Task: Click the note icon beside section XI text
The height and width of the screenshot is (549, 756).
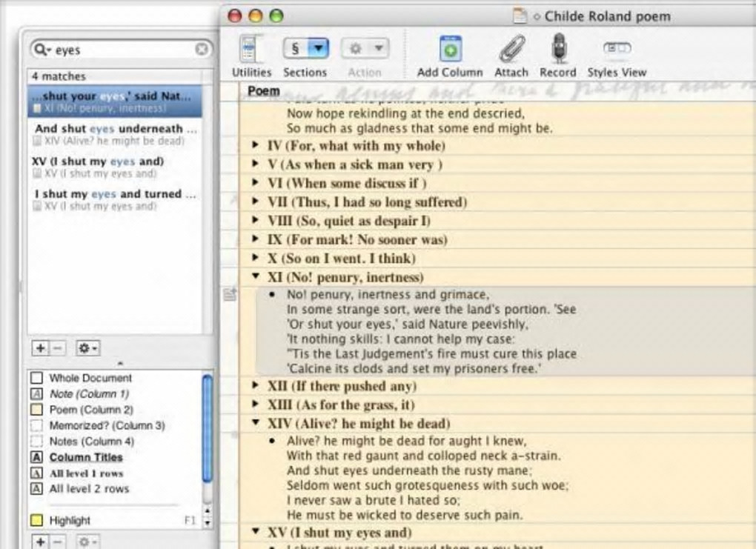Action: (231, 294)
